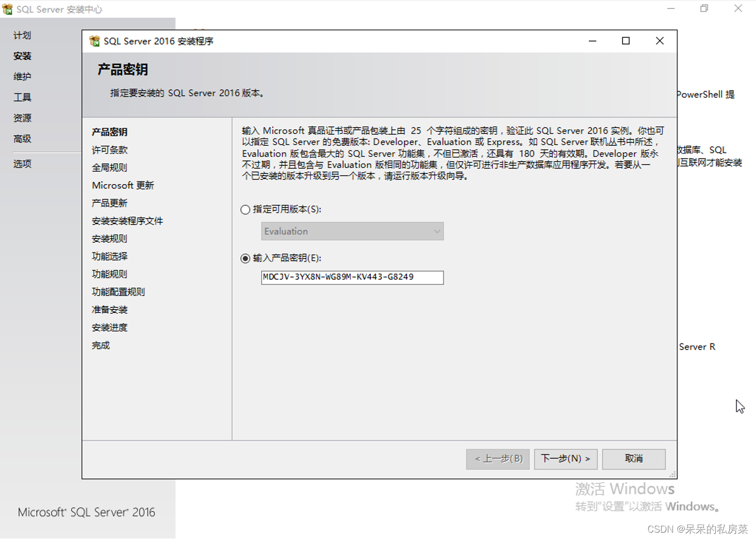Restore the Installation Center window
This screenshot has width=756, height=539.
(x=705, y=8)
